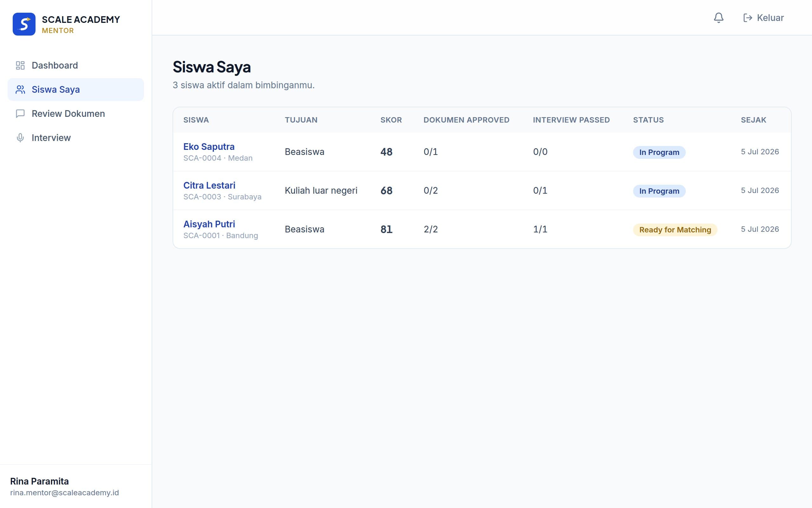This screenshot has height=508, width=812.
Task: Click the In Program badge for Citra Lestari
Action: pyautogui.click(x=659, y=191)
